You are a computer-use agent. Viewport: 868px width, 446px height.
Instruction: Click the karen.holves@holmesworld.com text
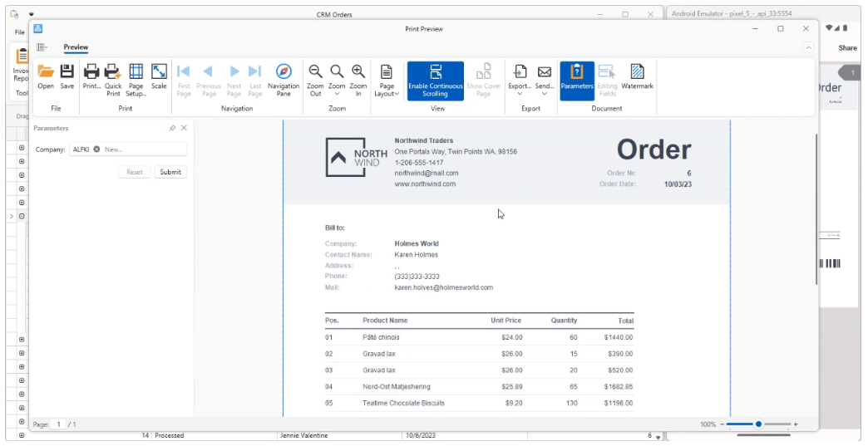pyautogui.click(x=443, y=287)
